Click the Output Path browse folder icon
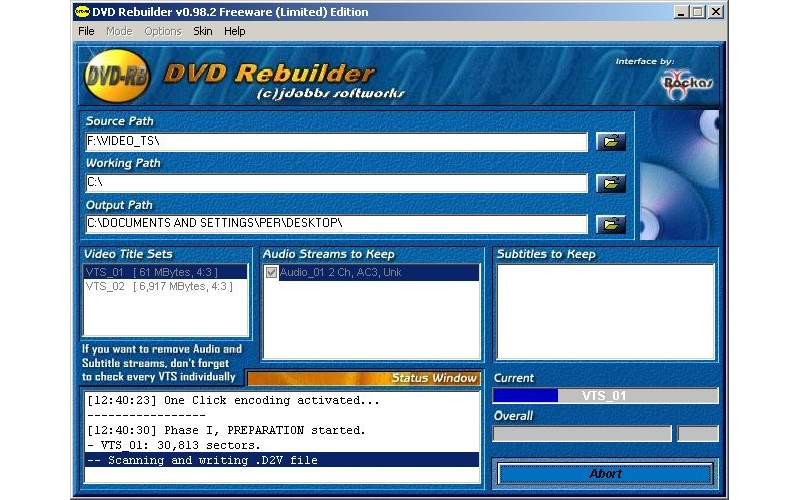The width and height of the screenshot is (800, 500). (x=611, y=224)
